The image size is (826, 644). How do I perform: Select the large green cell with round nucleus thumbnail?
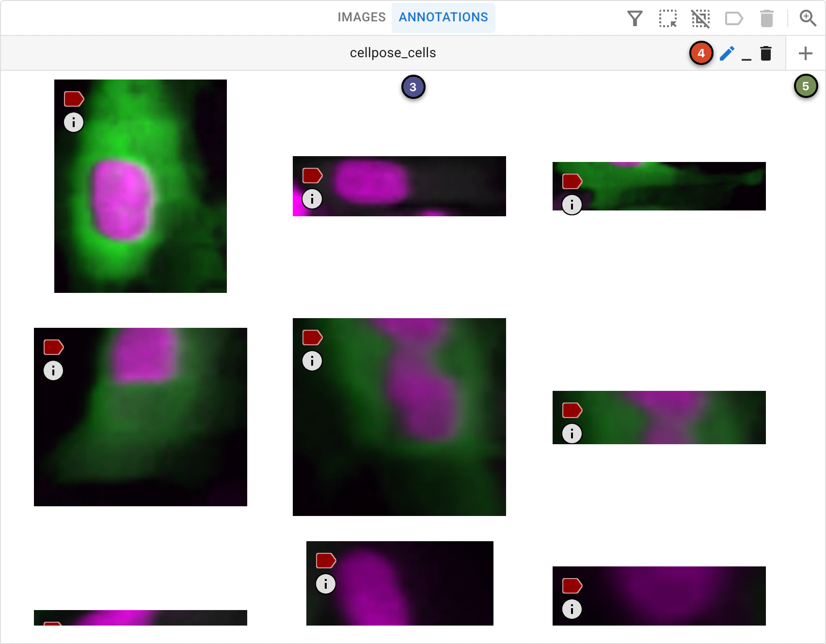pyautogui.click(x=141, y=186)
